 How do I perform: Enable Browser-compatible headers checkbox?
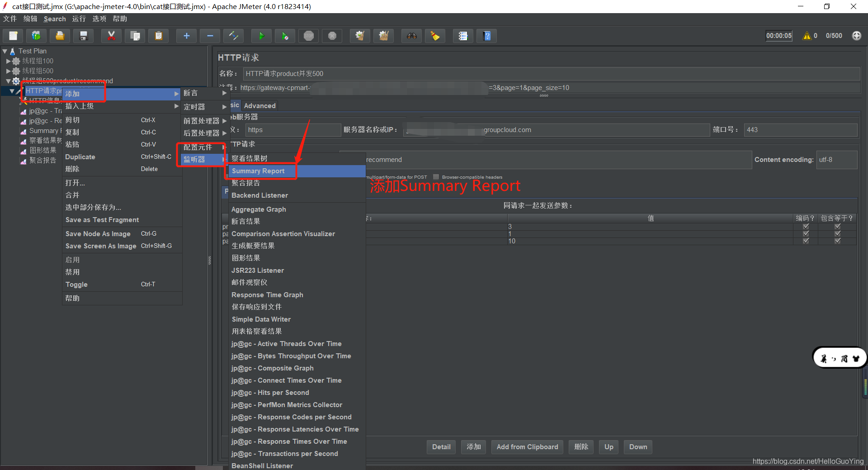tap(436, 177)
